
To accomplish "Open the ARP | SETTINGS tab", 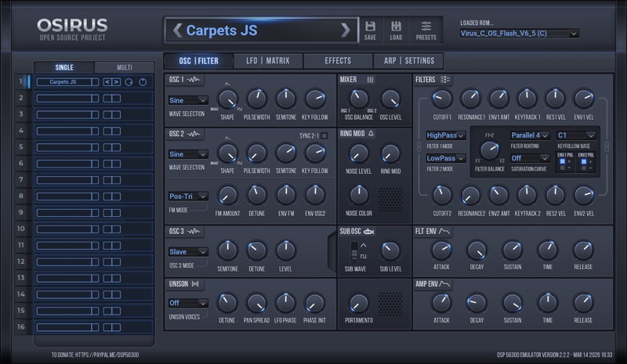I will tap(408, 61).
